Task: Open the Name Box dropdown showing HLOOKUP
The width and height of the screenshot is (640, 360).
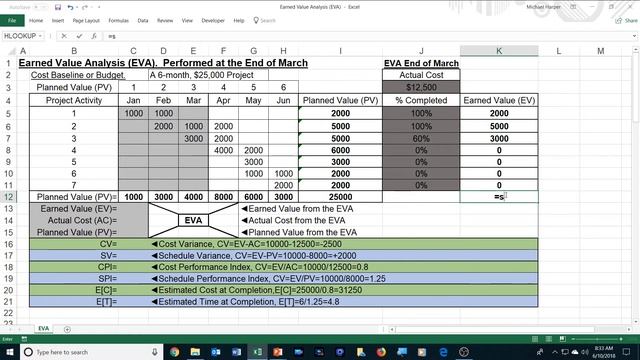Action: [40, 36]
